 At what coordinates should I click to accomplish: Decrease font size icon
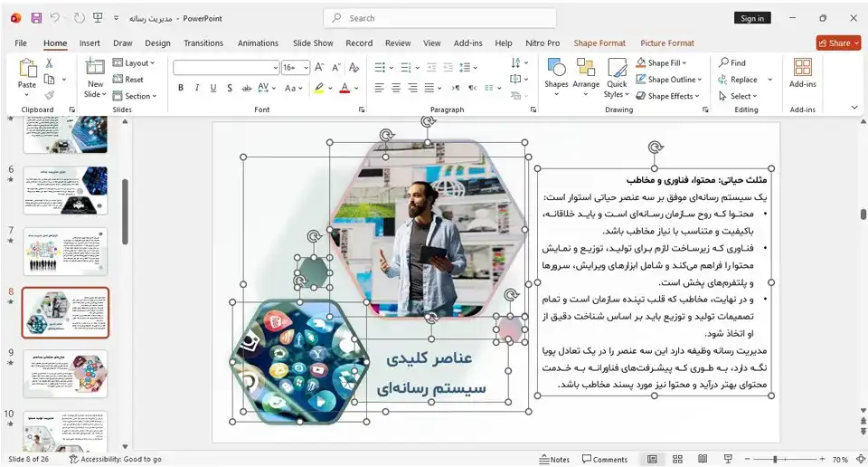pos(336,68)
